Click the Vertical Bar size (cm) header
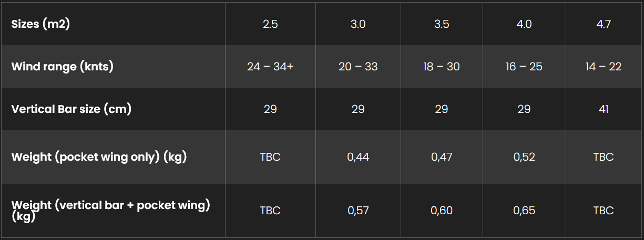The image size is (644, 240). (x=71, y=109)
